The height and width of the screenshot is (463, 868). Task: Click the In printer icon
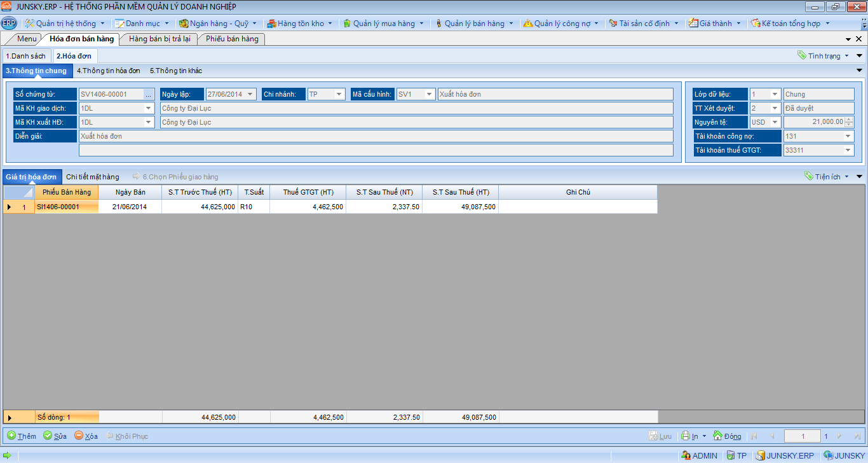coord(686,436)
